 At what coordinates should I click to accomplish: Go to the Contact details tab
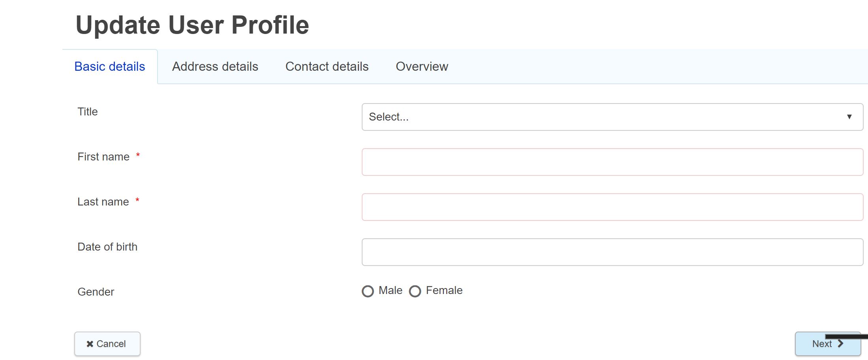coord(327,66)
